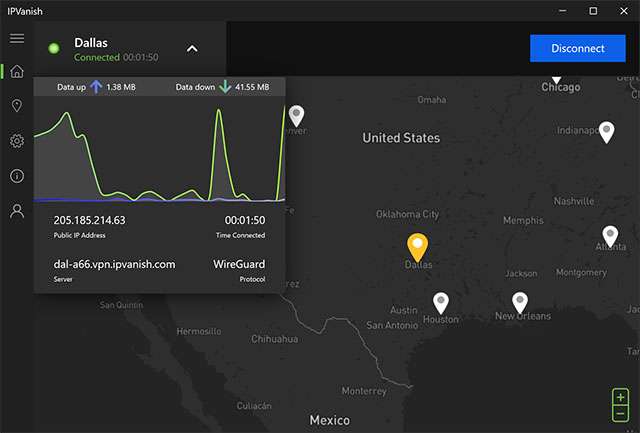Click the Monterrey map label

click(364, 391)
